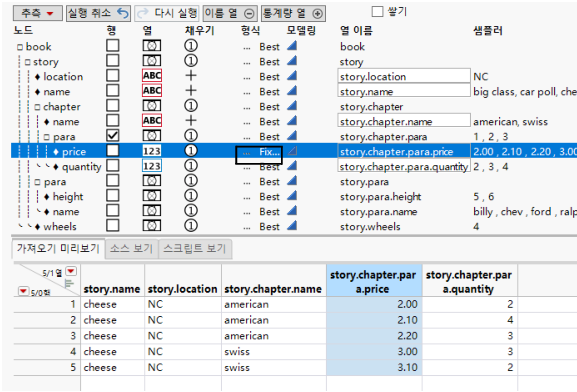Click the modeling type triangle for price

292,151
